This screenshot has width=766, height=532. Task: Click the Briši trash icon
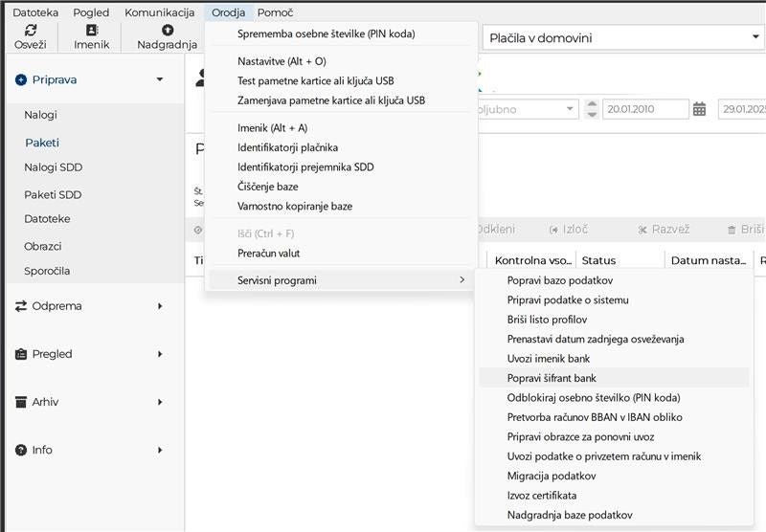[732, 230]
